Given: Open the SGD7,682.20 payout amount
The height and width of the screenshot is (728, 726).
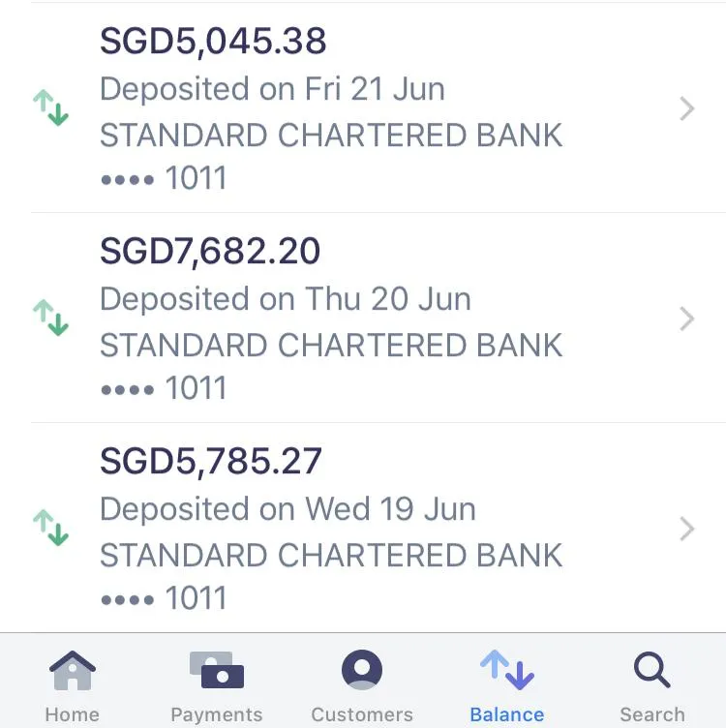Looking at the screenshot, I should pyautogui.click(x=210, y=251).
